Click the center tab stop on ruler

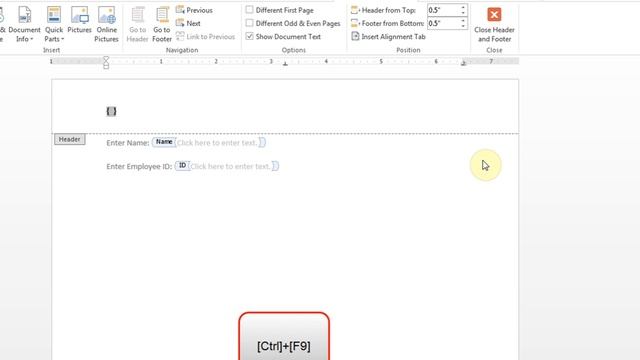click(285, 63)
